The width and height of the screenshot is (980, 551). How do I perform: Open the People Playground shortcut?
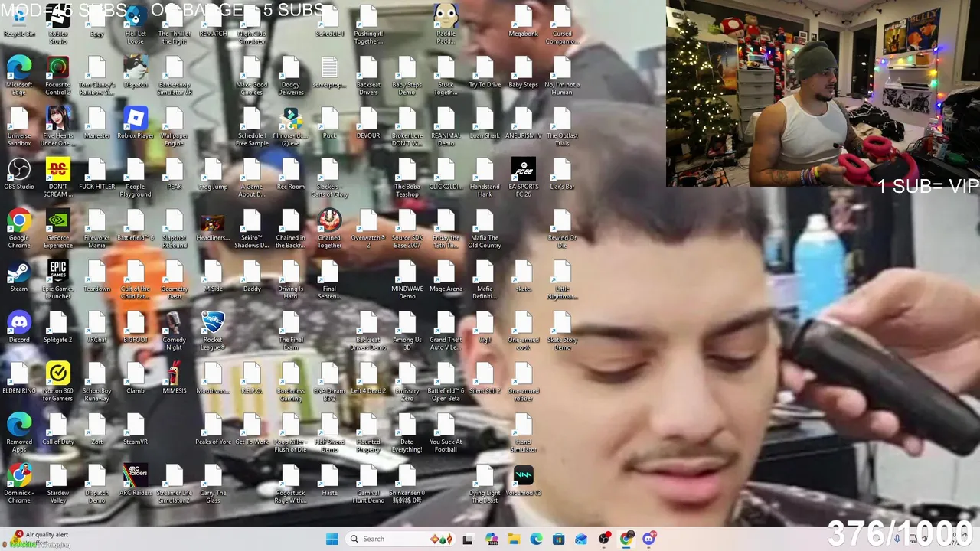click(x=136, y=178)
